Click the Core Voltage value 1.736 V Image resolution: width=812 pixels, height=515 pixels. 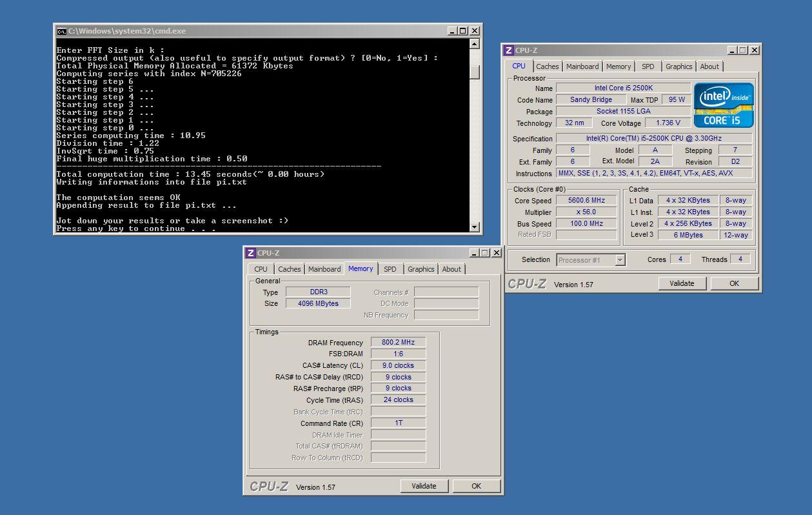[668, 123]
